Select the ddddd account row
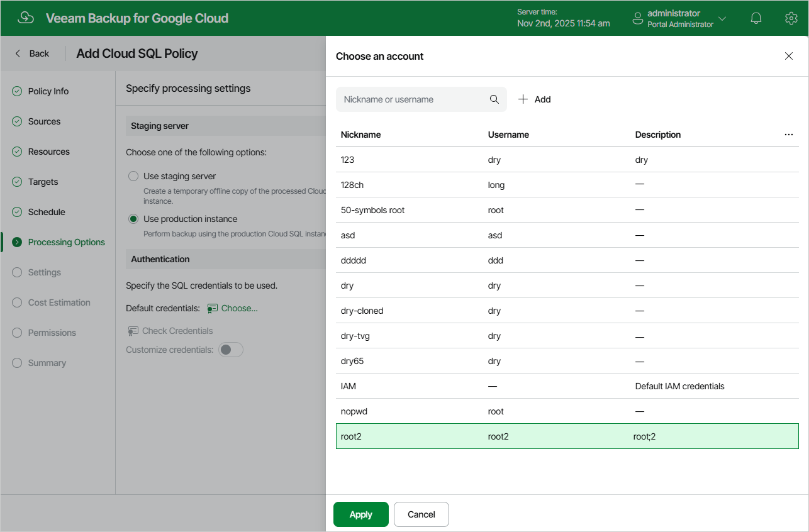Viewport: 809px width, 532px height. pyautogui.click(x=567, y=260)
